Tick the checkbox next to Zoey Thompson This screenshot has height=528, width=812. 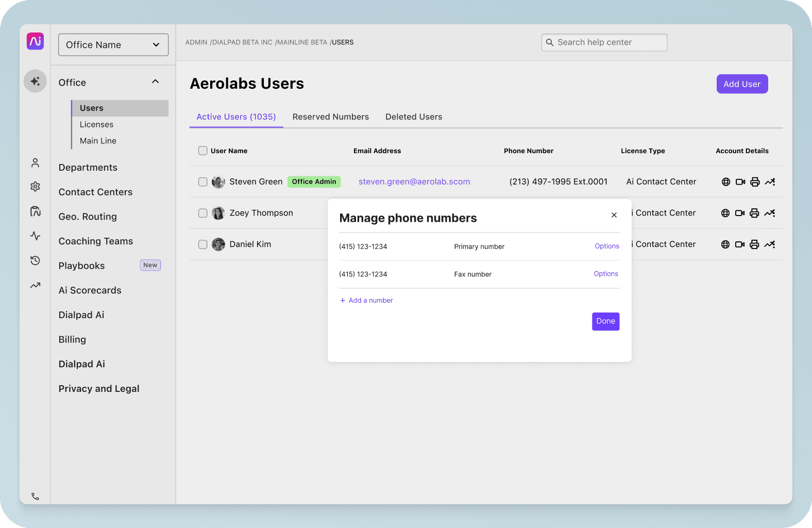tap(203, 213)
